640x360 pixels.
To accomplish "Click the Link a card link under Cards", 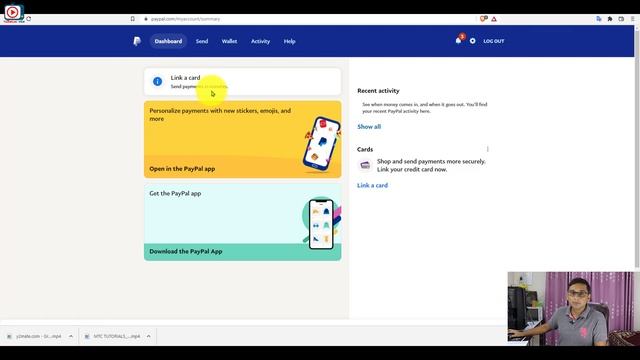I will click(372, 185).
